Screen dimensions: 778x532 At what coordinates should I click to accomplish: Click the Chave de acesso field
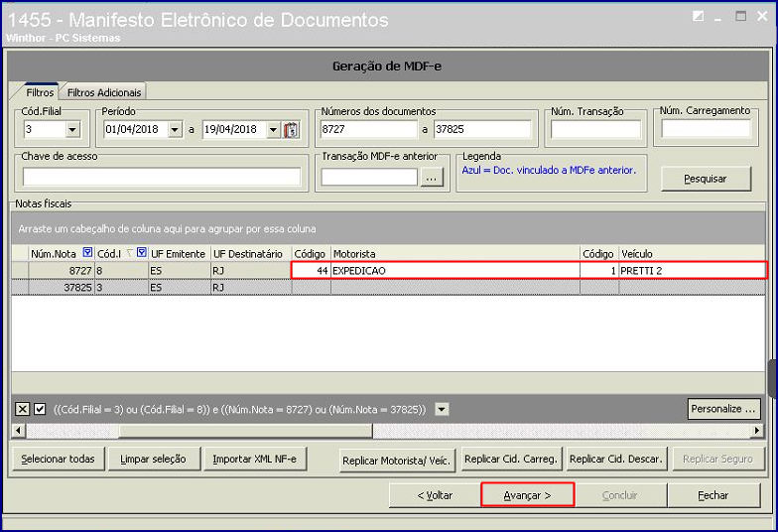tap(162, 177)
